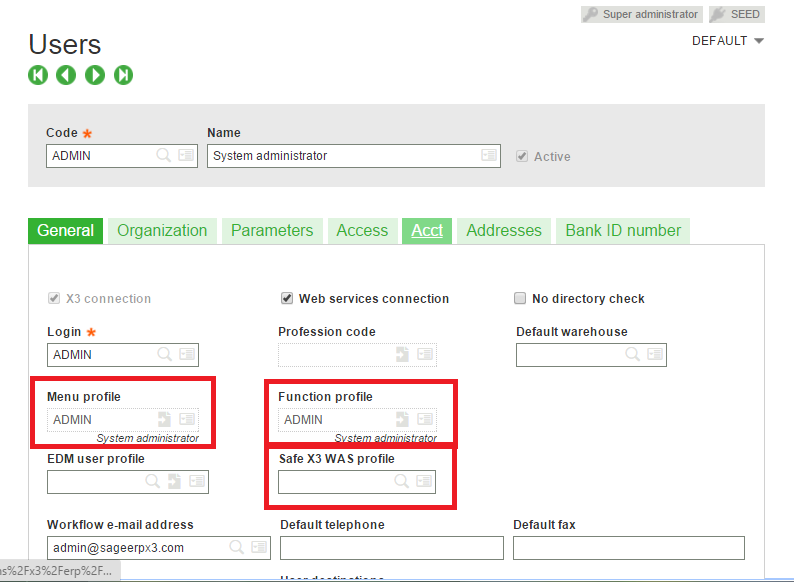Screen dimensions: 794x582
Task: Open actions card icon in Function profile
Action: [425, 419]
